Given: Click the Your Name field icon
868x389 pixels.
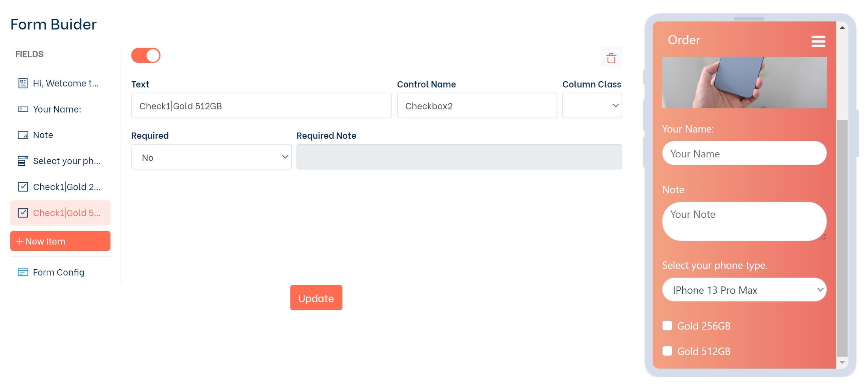Looking at the screenshot, I should pyautogui.click(x=23, y=109).
